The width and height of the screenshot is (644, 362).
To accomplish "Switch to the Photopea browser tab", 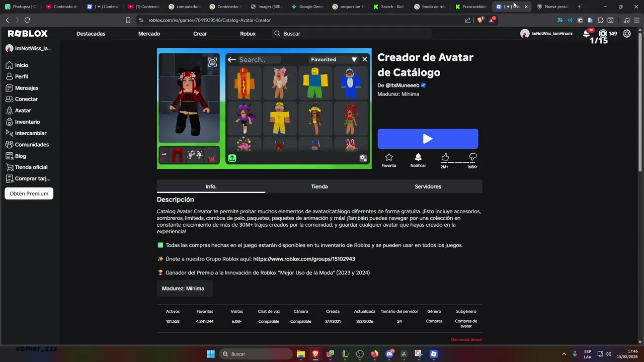I will pyautogui.click(x=20, y=7).
